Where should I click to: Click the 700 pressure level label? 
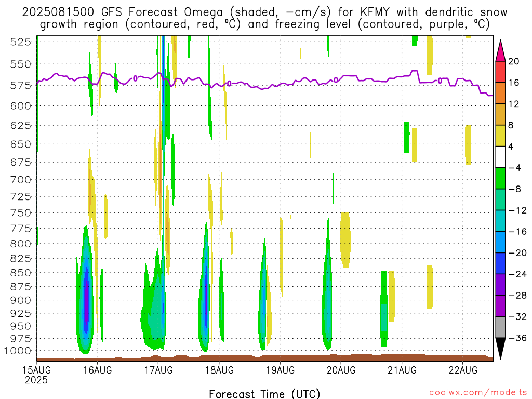click(x=21, y=179)
